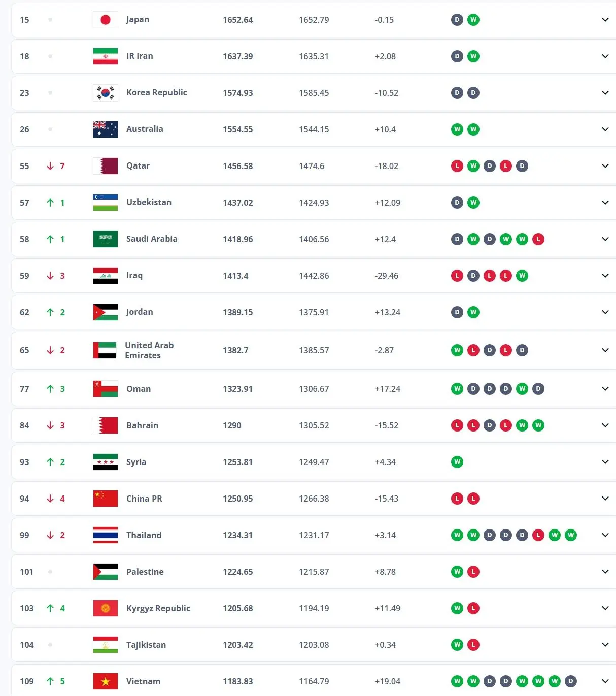Expand the Thailand row chevron
The height and width of the screenshot is (696, 616).
605,535
